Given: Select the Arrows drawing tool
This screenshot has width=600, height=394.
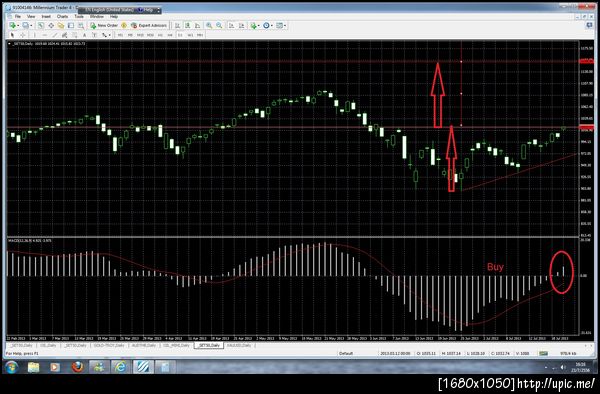Looking at the screenshot, I should [104, 35].
